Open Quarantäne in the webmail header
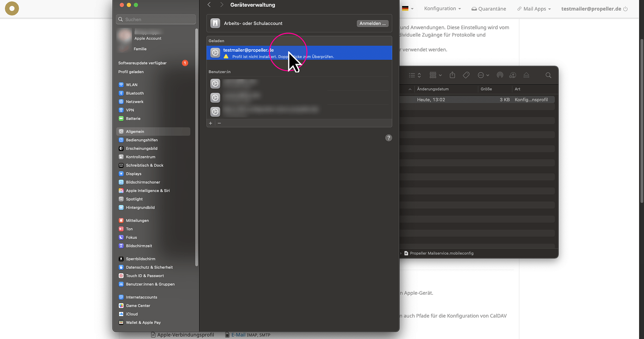The width and height of the screenshot is (644, 339). point(488,8)
